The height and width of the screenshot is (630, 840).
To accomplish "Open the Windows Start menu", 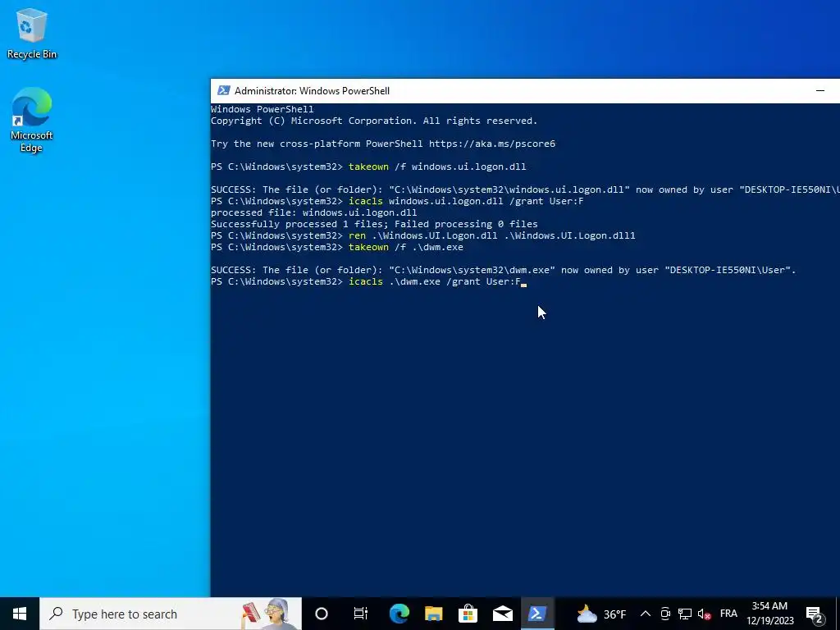I will [x=20, y=614].
